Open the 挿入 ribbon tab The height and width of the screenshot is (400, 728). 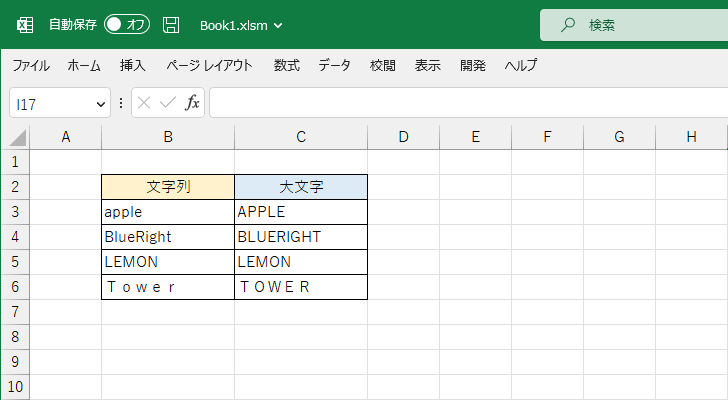click(x=132, y=65)
